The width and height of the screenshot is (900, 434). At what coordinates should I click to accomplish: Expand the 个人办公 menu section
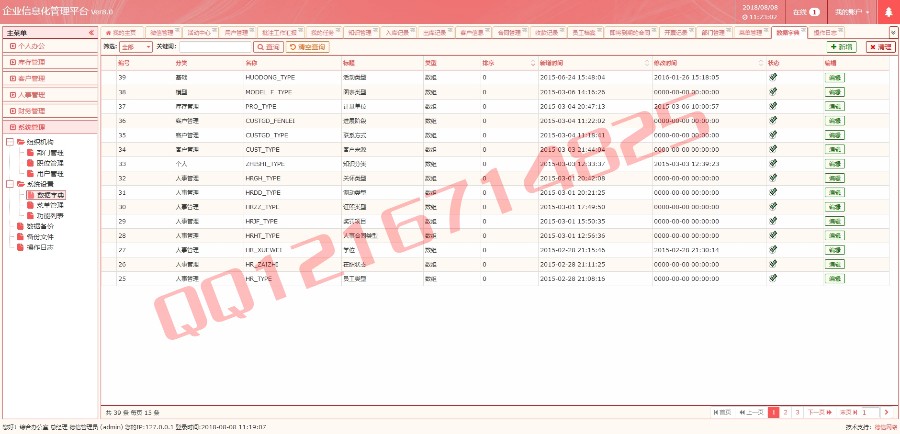[x=50, y=45]
